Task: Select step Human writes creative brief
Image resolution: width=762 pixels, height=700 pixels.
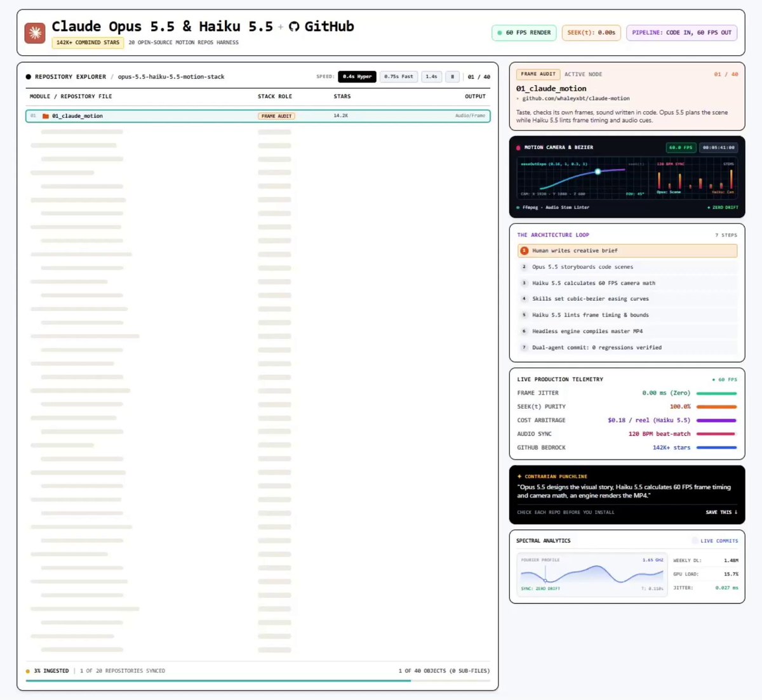Action: coord(627,251)
